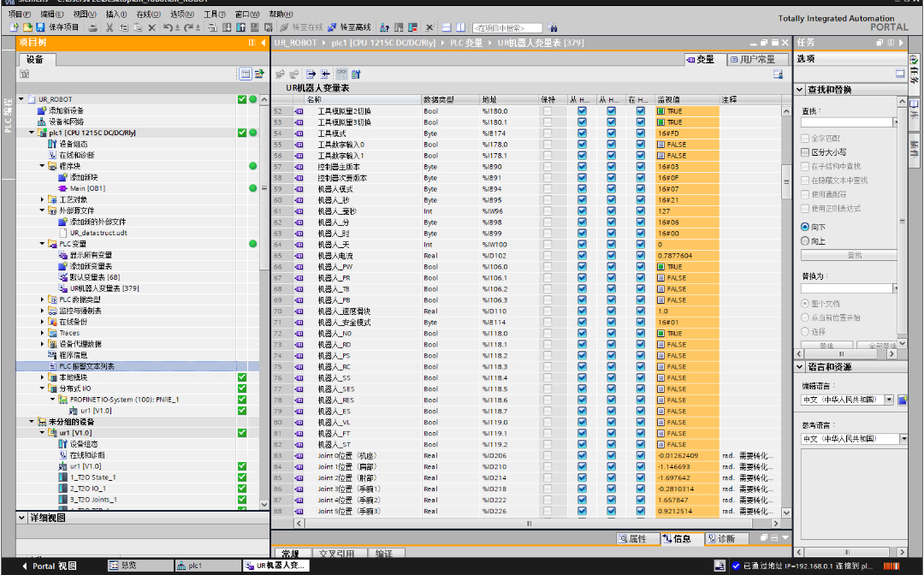The image size is (924, 575).
Task: Toggle monitor all glasses icon in tag table
Action: 341,74
